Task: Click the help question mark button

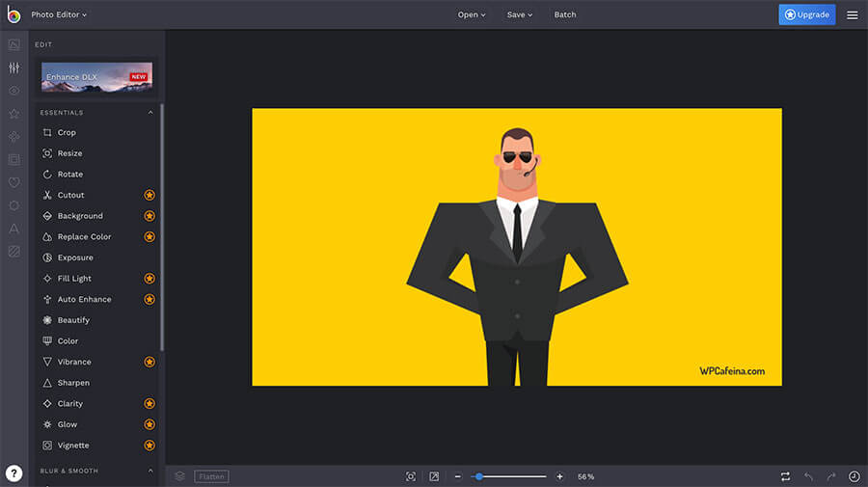Action: pyautogui.click(x=14, y=473)
